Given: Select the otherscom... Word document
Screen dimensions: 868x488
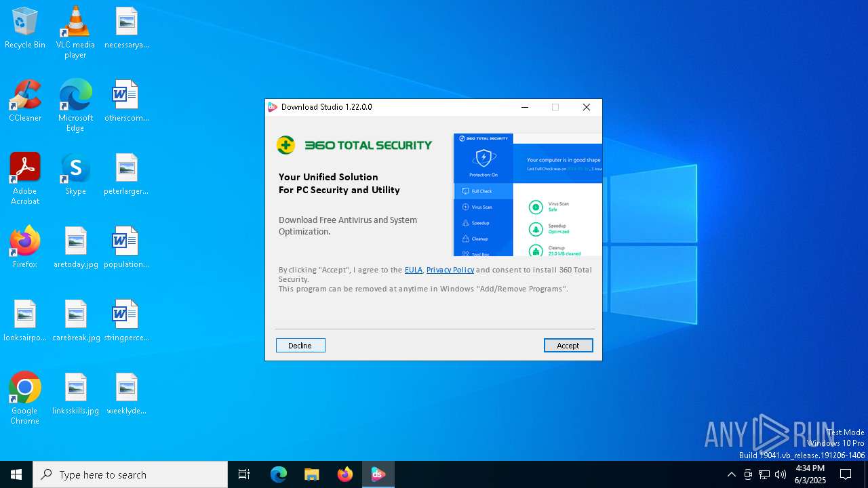Looking at the screenshot, I should (127, 102).
